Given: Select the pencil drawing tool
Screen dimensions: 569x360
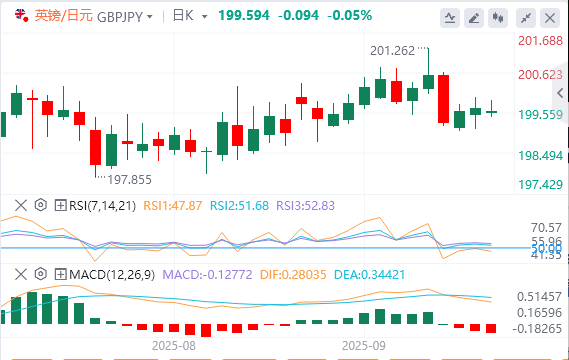Looking at the screenshot, I should (474, 18).
